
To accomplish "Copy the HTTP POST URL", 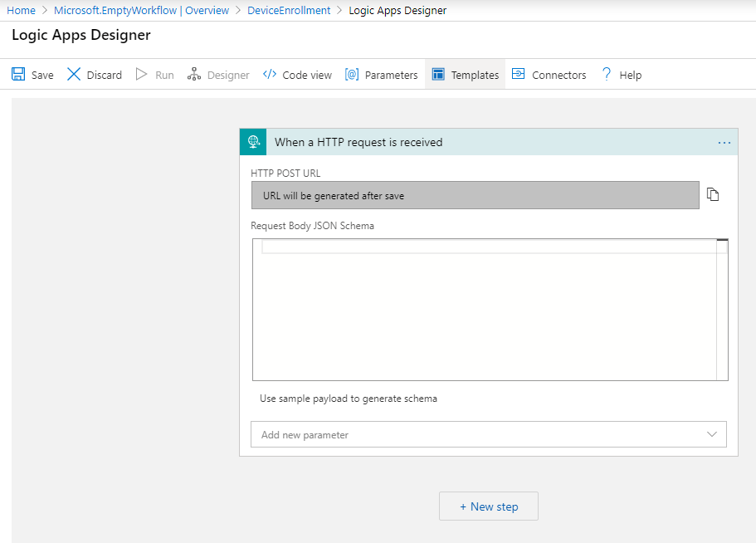I will (x=712, y=194).
